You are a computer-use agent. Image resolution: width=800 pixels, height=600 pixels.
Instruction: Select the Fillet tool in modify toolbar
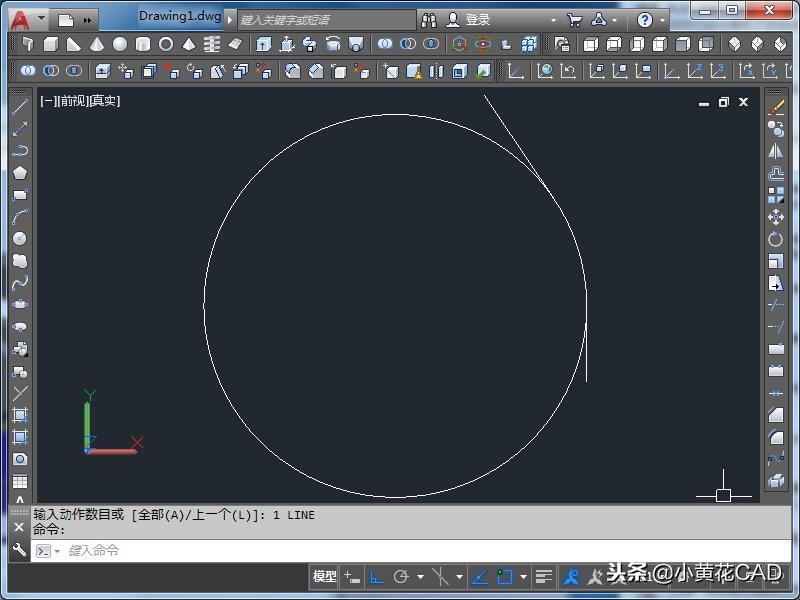tap(776, 437)
